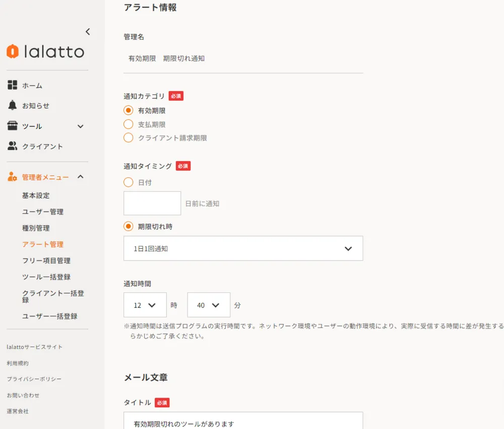Viewport: 504px width, 429px height.
Task: Expand the ツール submenu chevron
Action: click(80, 127)
